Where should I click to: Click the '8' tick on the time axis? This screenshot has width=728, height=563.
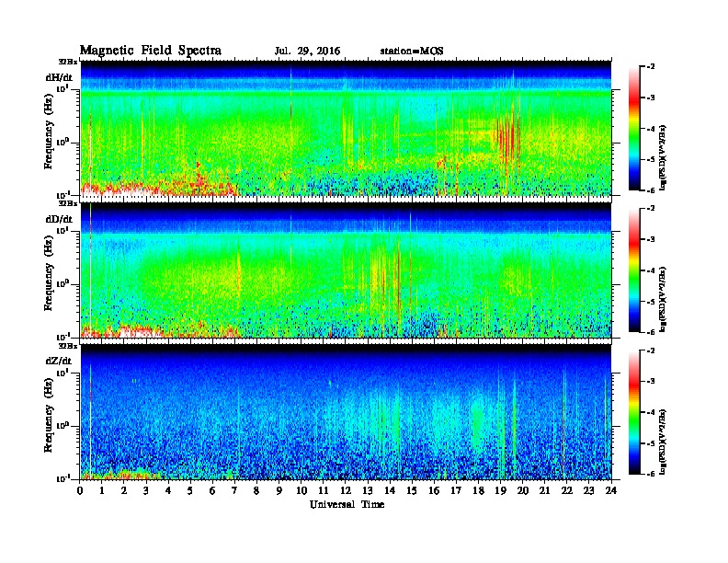[x=256, y=490]
